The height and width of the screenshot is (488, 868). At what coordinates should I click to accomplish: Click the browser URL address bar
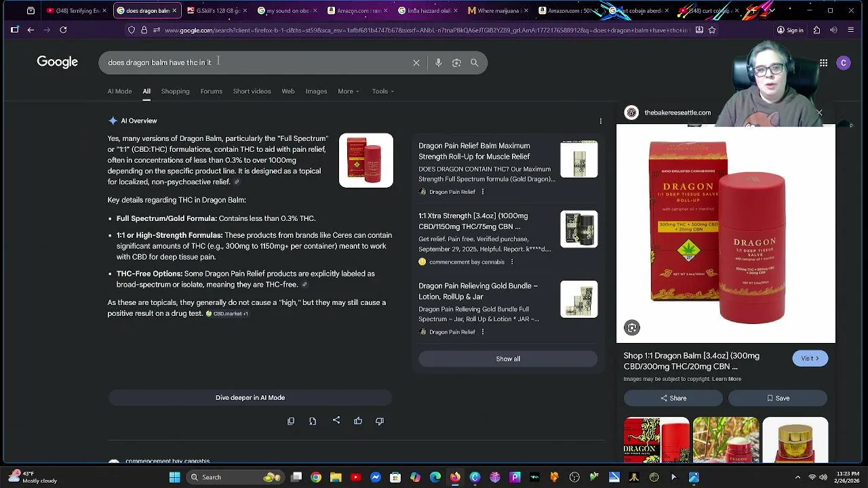tap(427, 30)
